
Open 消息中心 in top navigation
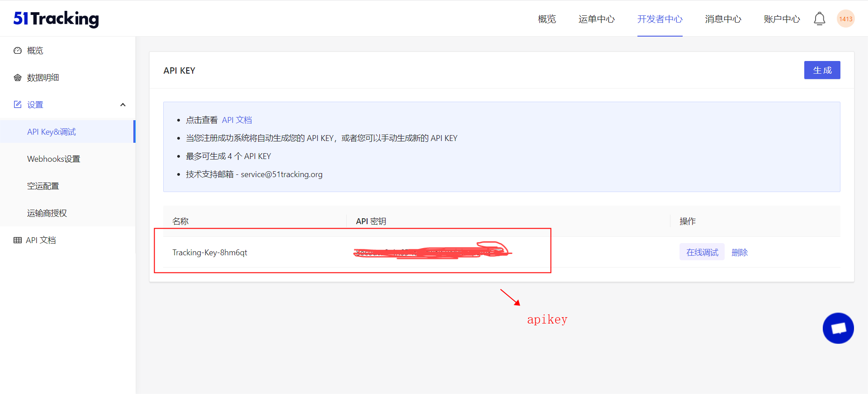point(723,19)
